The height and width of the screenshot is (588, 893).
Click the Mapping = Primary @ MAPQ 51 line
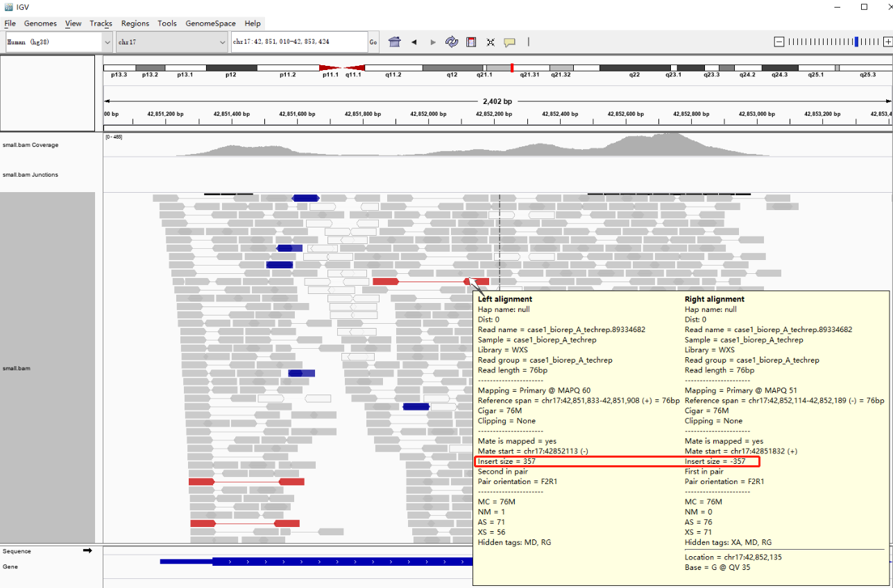pyautogui.click(x=740, y=390)
